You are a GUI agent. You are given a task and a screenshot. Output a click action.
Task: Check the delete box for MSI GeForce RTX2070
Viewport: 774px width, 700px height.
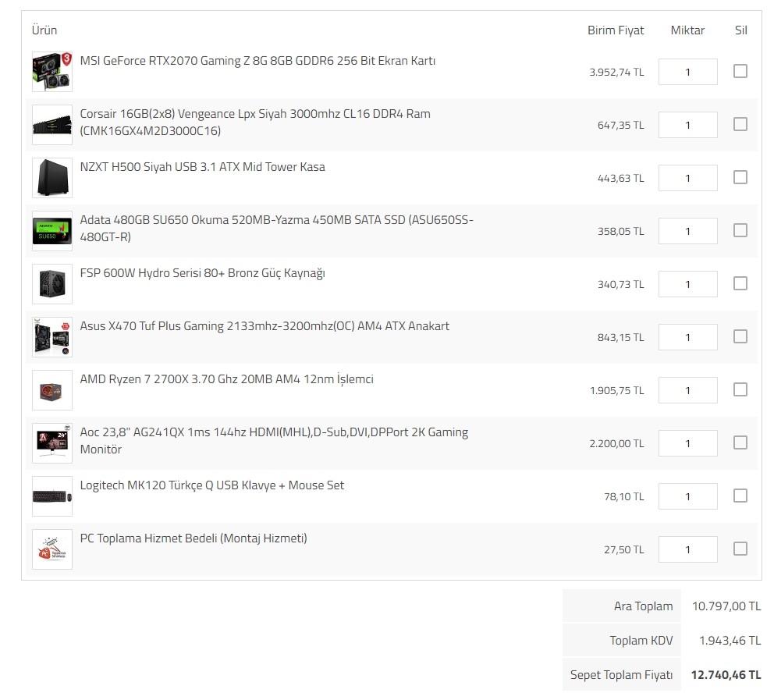tap(740, 71)
